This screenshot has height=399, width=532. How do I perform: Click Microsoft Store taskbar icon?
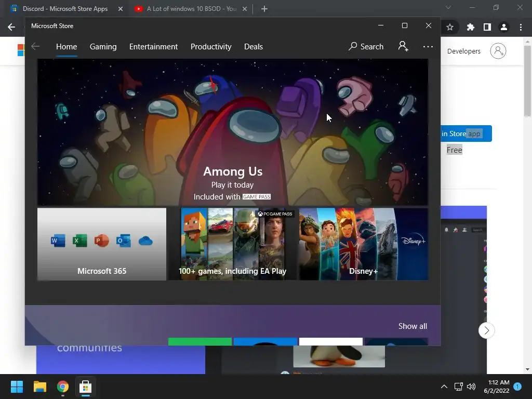[85, 387]
